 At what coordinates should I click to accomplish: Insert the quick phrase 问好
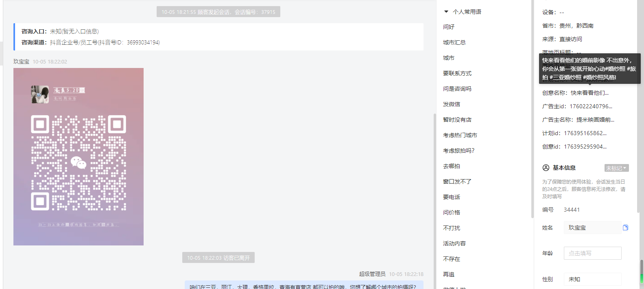coord(449,27)
